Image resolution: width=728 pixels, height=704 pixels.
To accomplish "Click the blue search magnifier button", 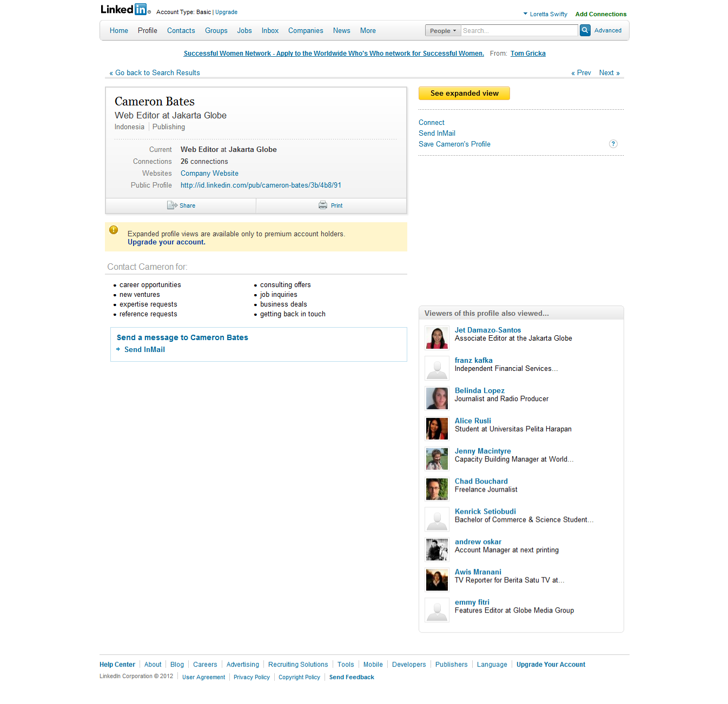I will point(585,30).
